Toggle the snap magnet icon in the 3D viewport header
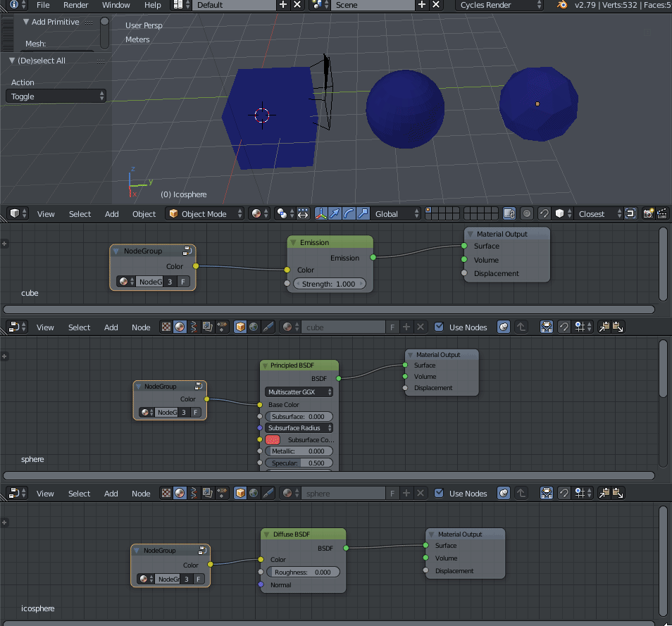Image resolution: width=672 pixels, height=626 pixels. (544, 213)
